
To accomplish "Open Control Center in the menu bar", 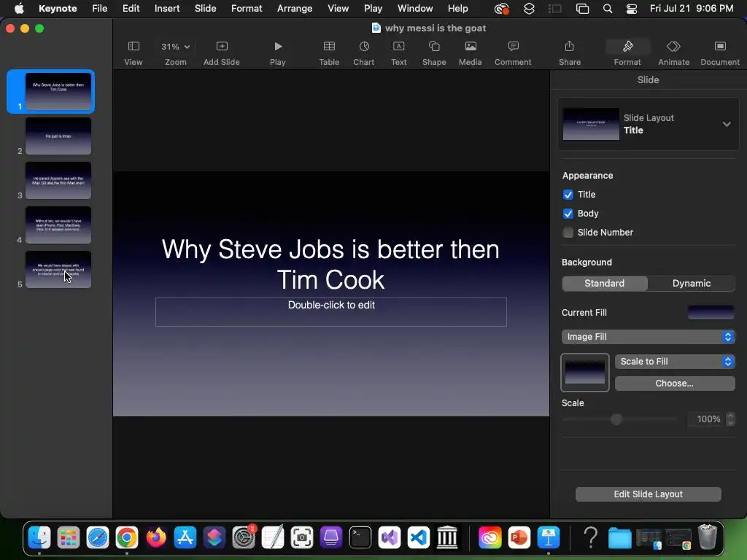I will [x=632, y=9].
